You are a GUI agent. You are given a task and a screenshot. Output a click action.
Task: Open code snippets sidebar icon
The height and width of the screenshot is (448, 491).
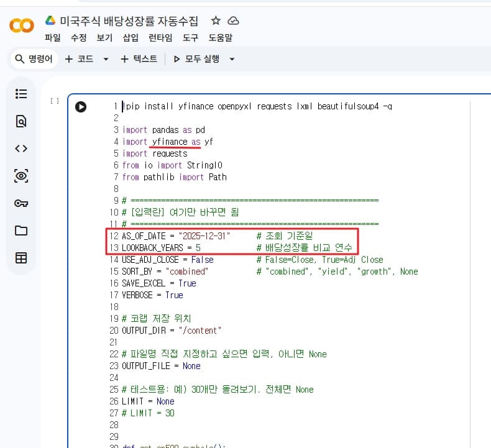21,149
